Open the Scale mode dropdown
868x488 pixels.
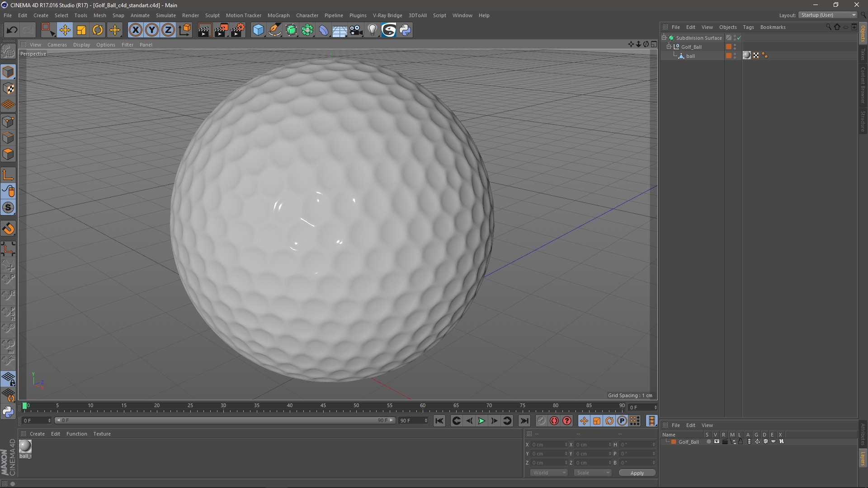coord(593,473)
